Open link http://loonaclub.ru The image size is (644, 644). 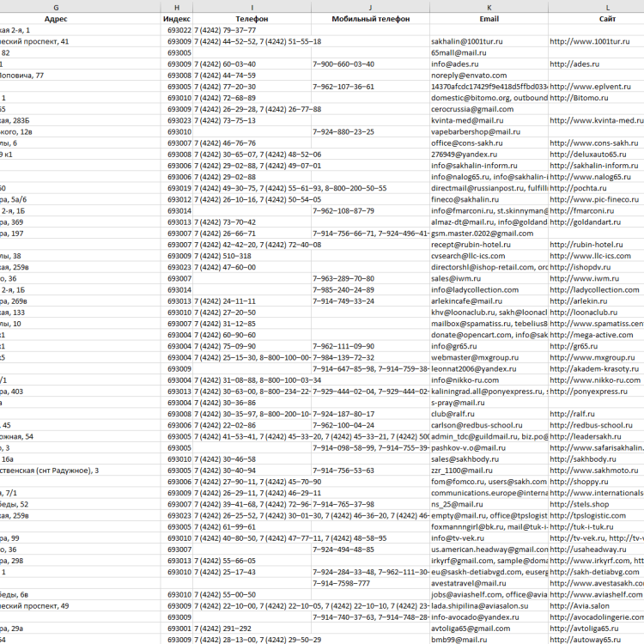(x=584, y=313)
